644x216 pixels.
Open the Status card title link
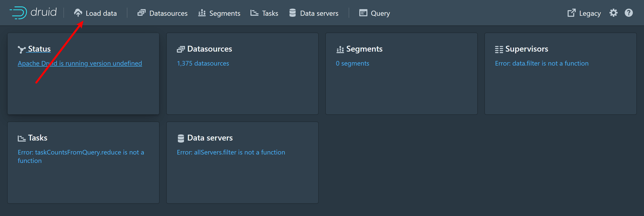tap(39, 49)
